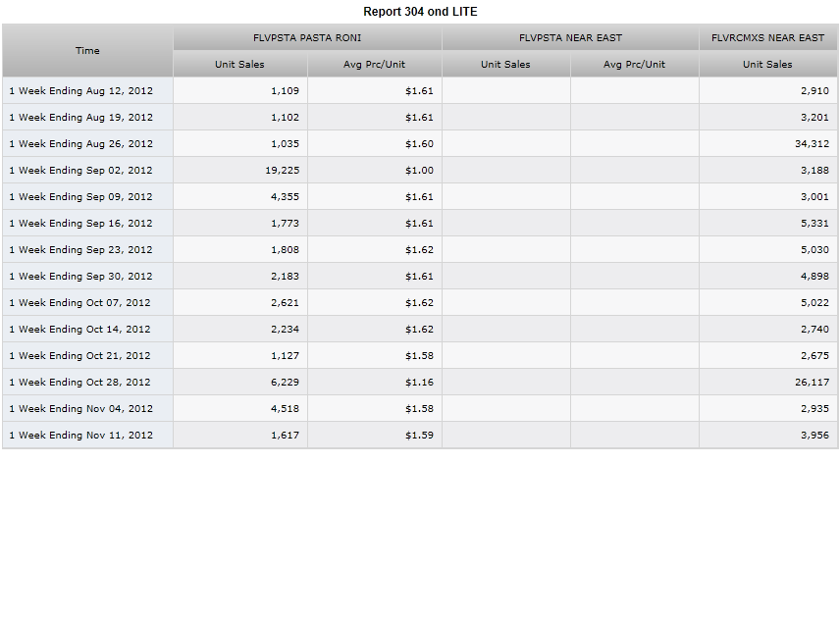
Task: Click the 1,617 unit sales cell
Action: [240, 436]
